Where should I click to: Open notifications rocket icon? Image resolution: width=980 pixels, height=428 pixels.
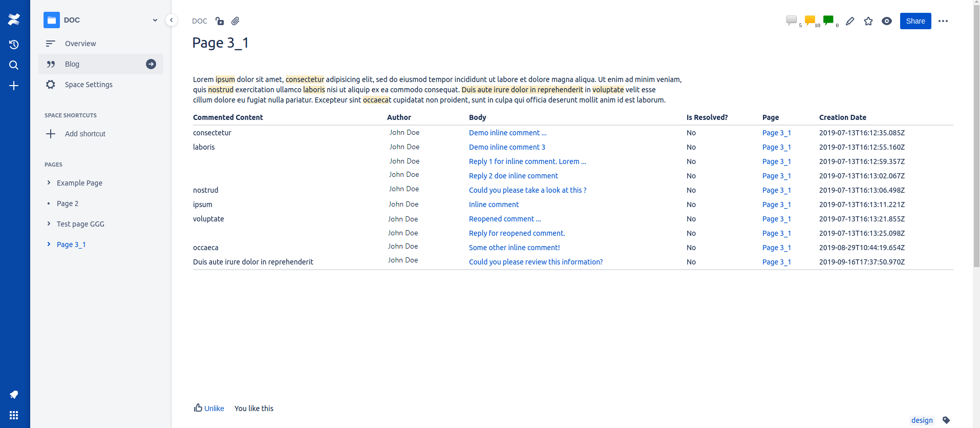pyautogui.click(x=14, y=395)
